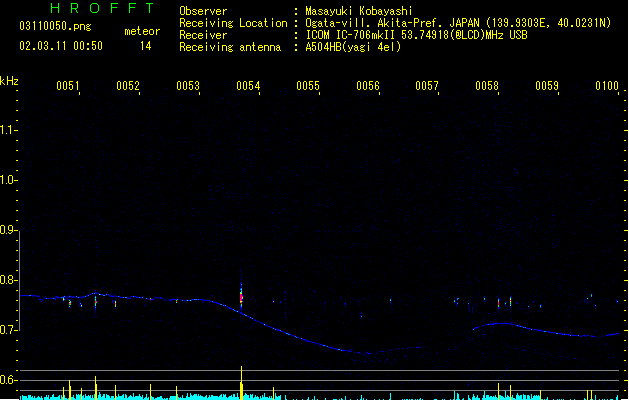Click the Receiving antenna field label

pyautogui.click(x=230, y=47)
